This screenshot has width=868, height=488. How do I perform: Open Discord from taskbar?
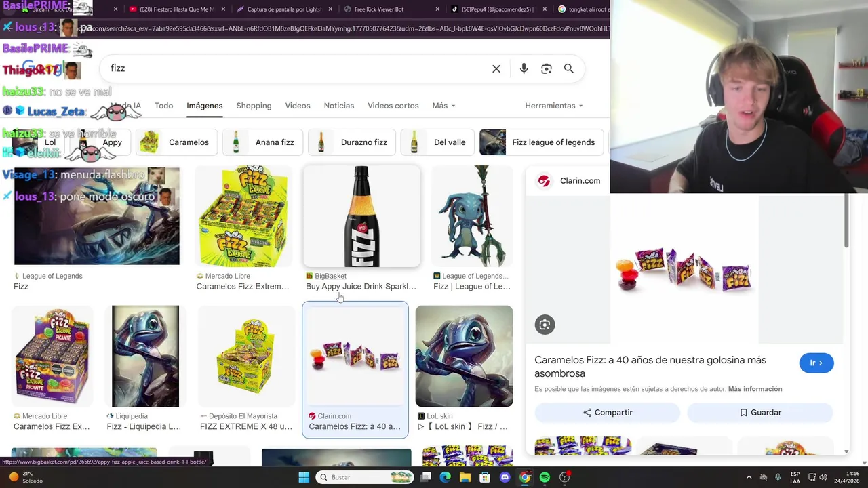[x=505, y=477]
